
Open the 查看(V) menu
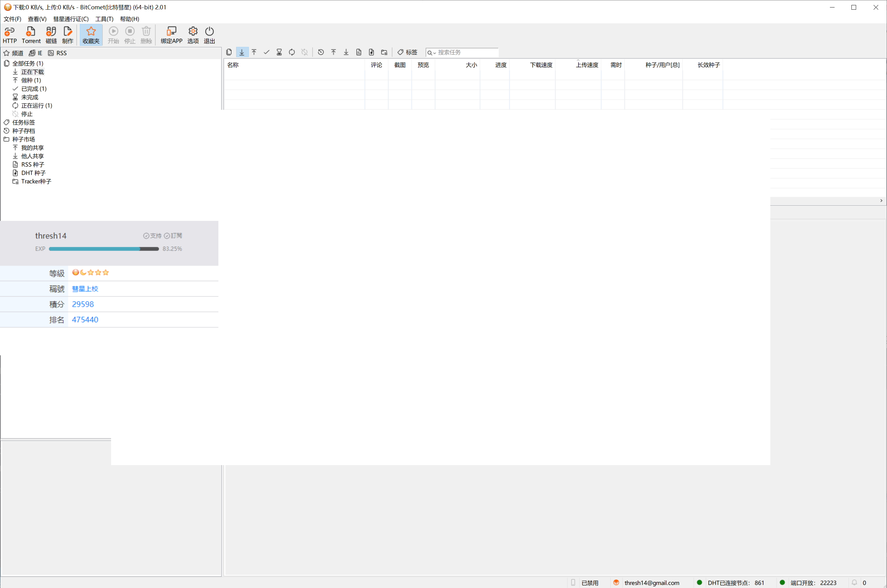[x=37, y=19]
